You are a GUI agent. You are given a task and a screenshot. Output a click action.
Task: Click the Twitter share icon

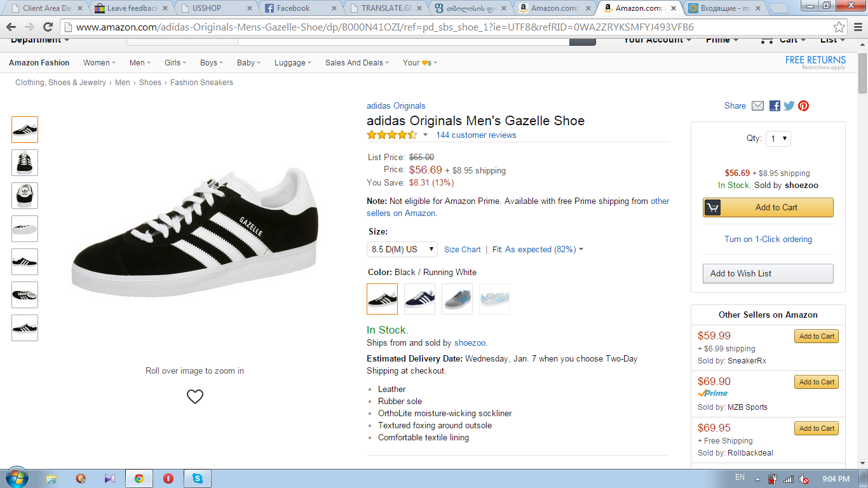789,106
